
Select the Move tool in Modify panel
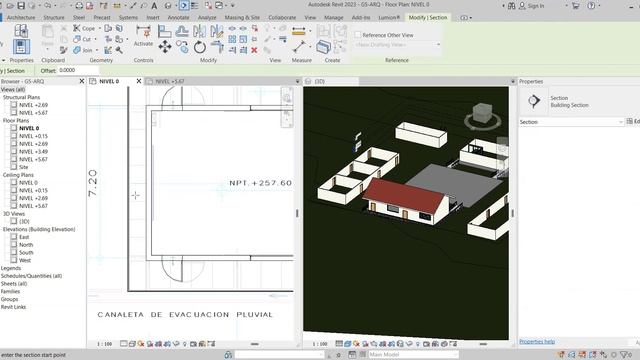click(165, 47)
